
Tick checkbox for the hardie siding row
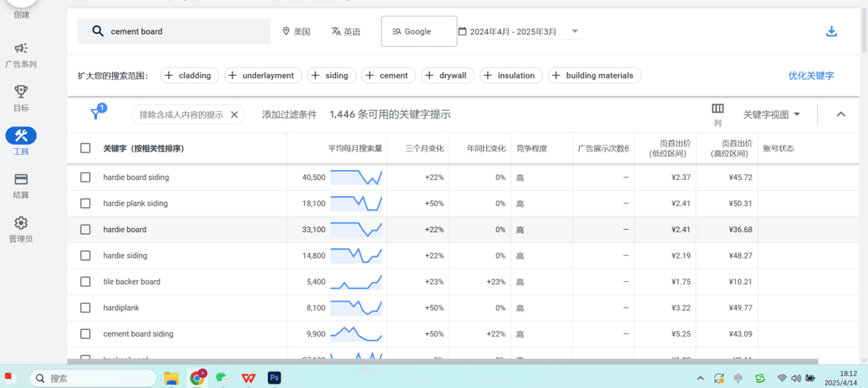click(85, 255)
